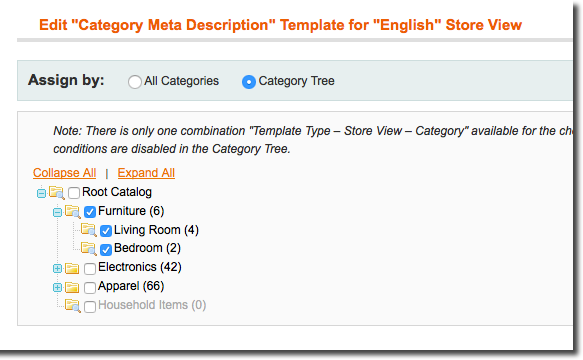
Task: Select the Category Tree radio button
Action: tap(249, 81)
